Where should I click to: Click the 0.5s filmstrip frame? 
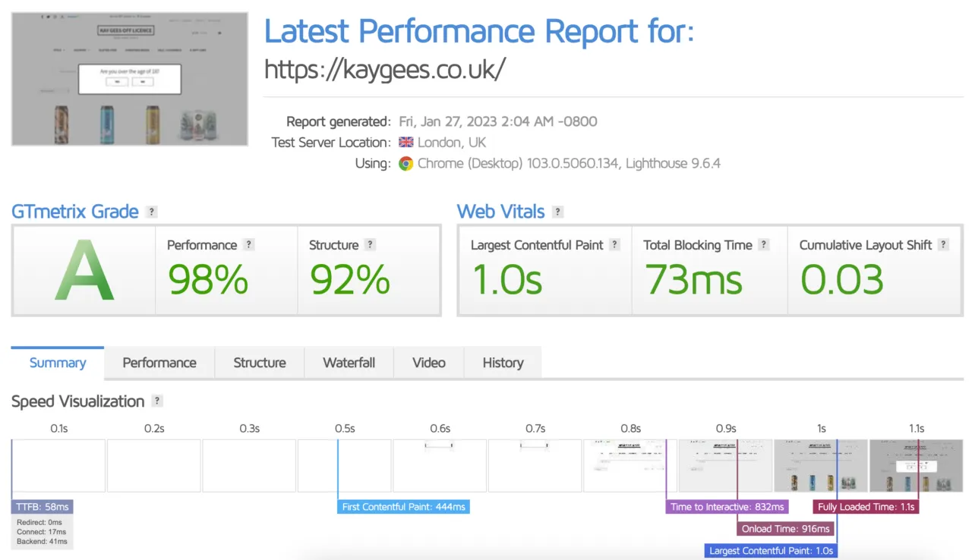pos(345,466)
